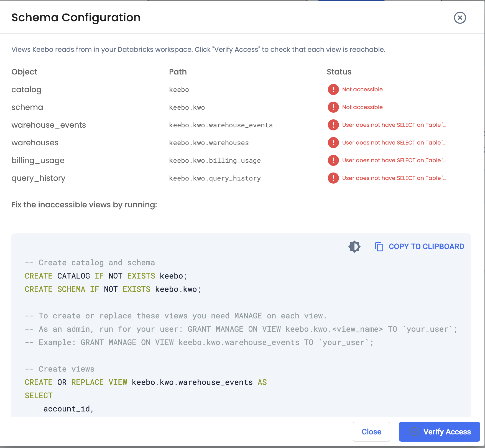The width and height of the screenshot is (485, 448).
Task: Click the Close button at bottom
Action: coord(371,432)
